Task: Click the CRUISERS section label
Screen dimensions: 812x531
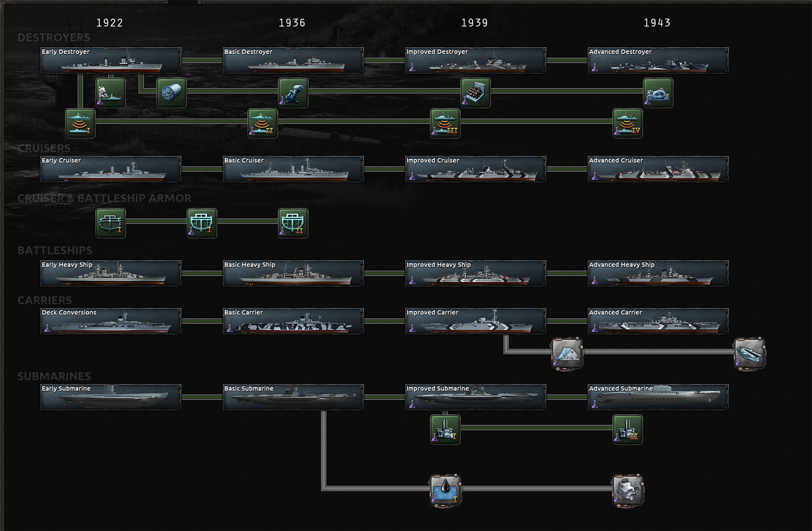Action: (x=44, y=149)
